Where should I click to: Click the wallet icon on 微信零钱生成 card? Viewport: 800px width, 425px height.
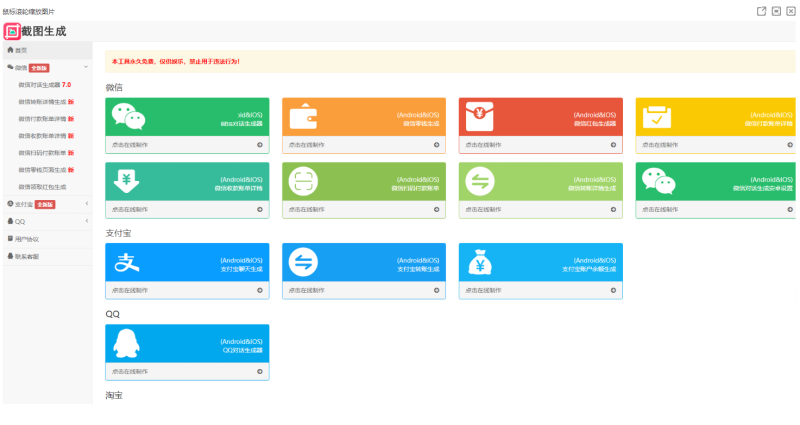tap(303, 119)
